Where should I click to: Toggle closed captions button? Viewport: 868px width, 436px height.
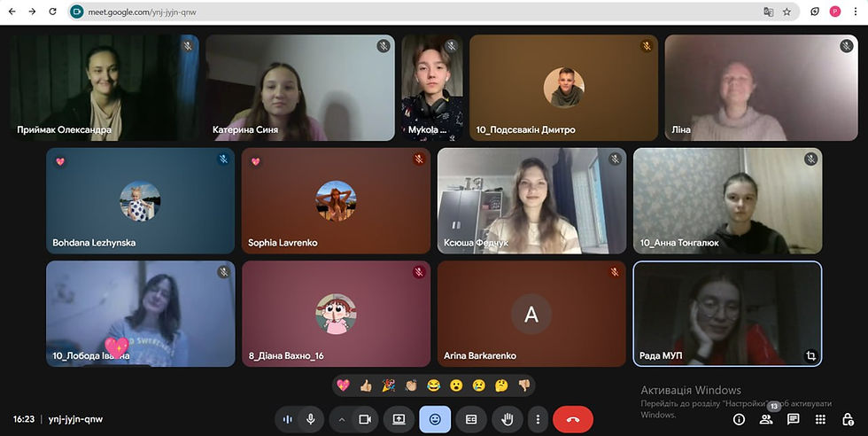pyautogui.click(x=471, y=419)
